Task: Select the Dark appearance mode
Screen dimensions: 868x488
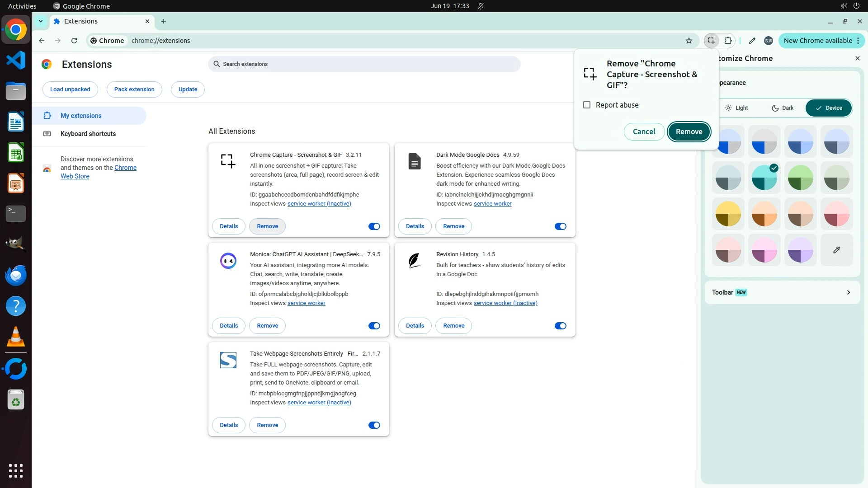Action: click(782, 108)
